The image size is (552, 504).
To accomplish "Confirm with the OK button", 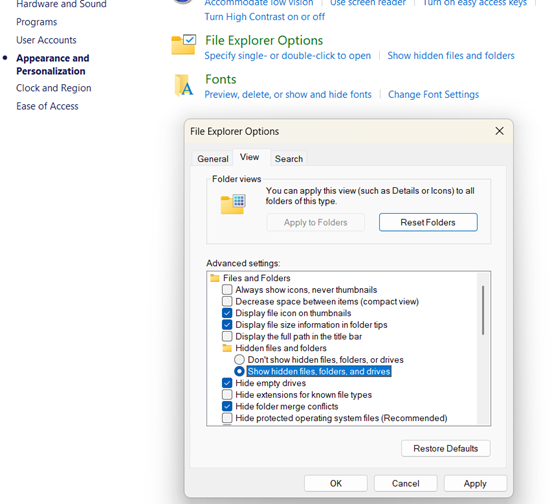I will (x=335, y=483).
